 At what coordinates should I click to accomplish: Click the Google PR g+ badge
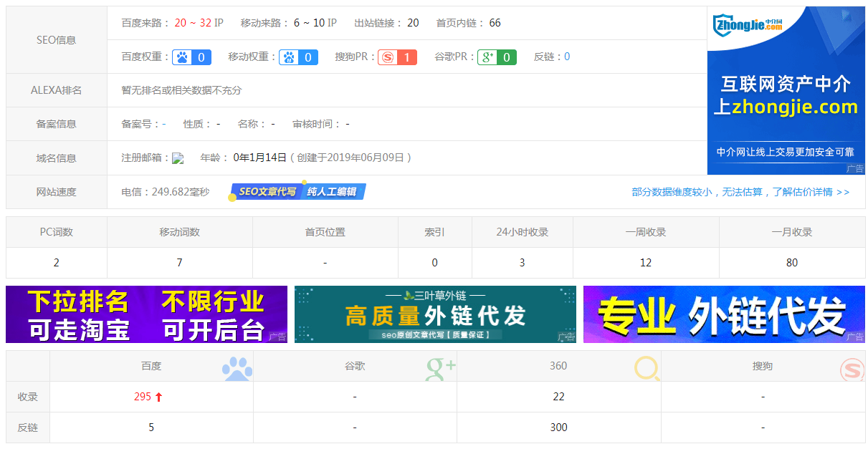(x=497, y=57)
